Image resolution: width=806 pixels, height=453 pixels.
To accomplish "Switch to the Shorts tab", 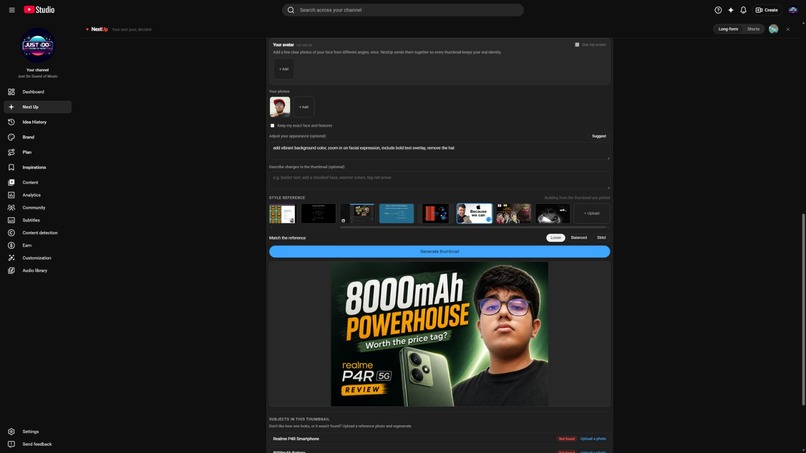I will (753, 29).
